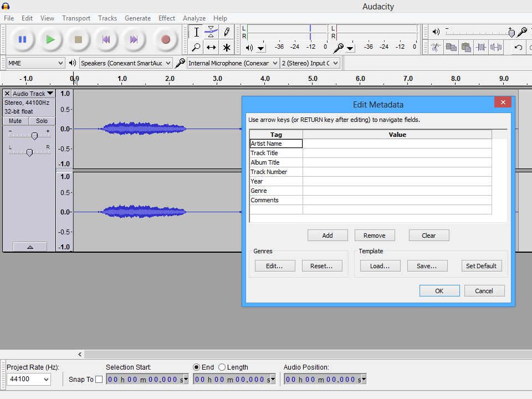The width and height of the screenshot is (532, 399).
Task: Close the Audio Track with its X
Action: tap(7, 93)
